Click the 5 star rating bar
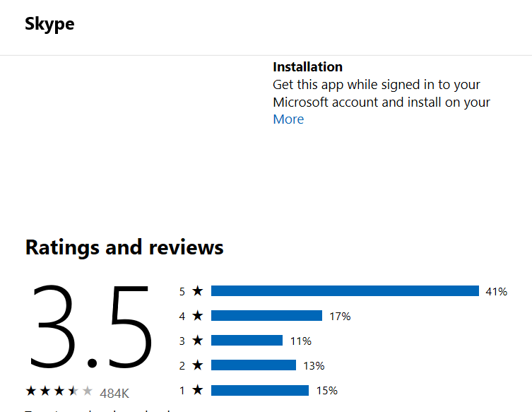This screenshot has width=532, height=412. [x=345, y=291]
